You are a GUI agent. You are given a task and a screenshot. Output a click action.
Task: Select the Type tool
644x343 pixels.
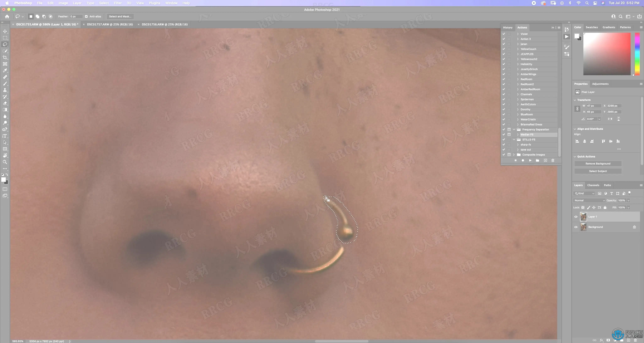click(5, 136)
